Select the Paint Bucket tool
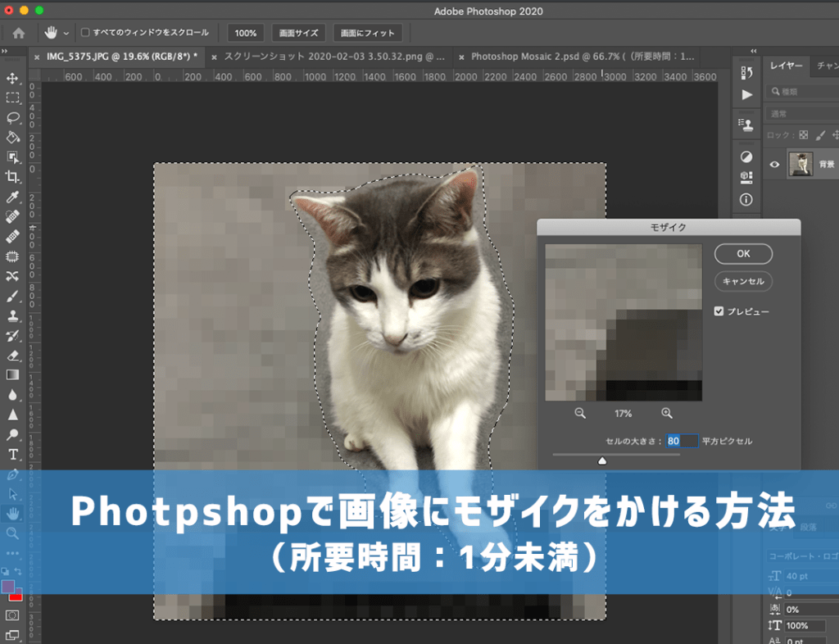The width and height of the screenshot is (839, 644). pos(12,138)
